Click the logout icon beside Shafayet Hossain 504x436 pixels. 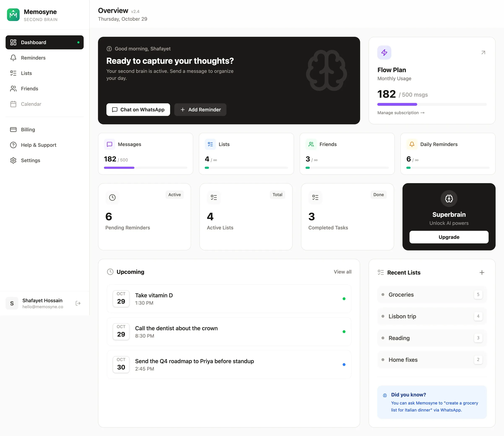click(x=78, y=303)
